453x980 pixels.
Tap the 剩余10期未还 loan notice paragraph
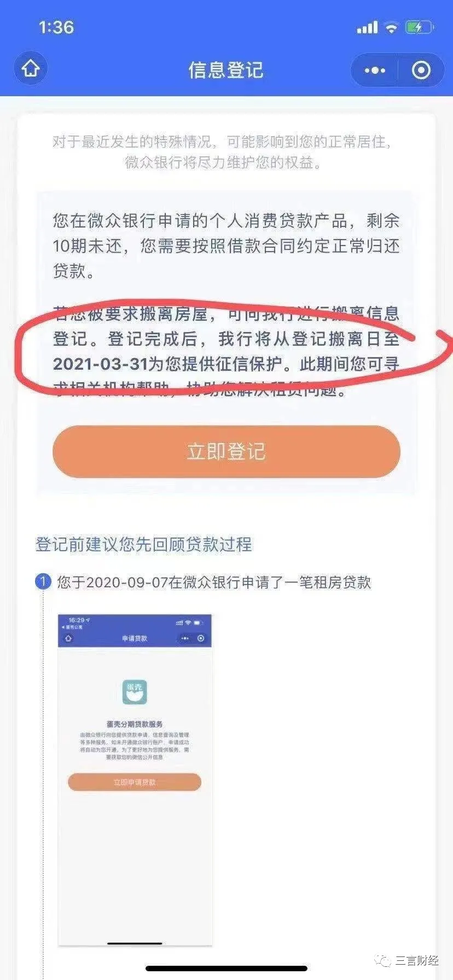click(226, 246)
